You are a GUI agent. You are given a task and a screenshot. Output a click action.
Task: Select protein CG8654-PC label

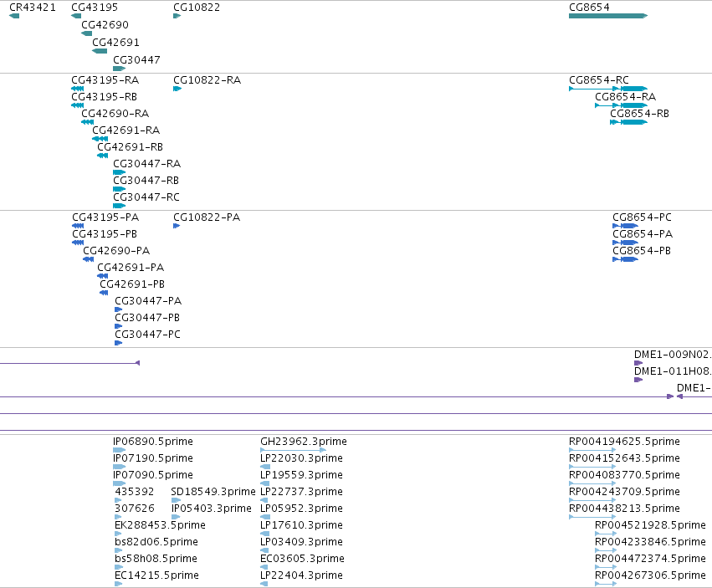[x=642, y=217]
